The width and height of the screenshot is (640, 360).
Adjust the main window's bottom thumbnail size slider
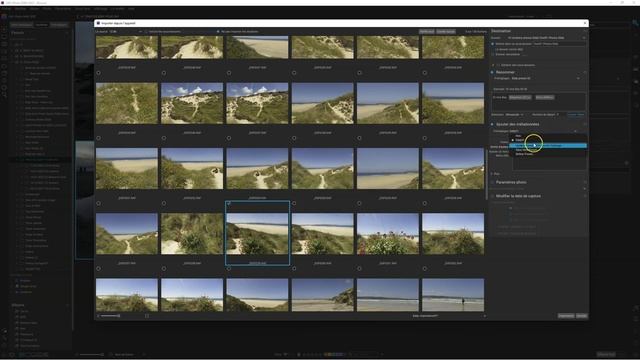pyautogui.click(x=91, y=355)
